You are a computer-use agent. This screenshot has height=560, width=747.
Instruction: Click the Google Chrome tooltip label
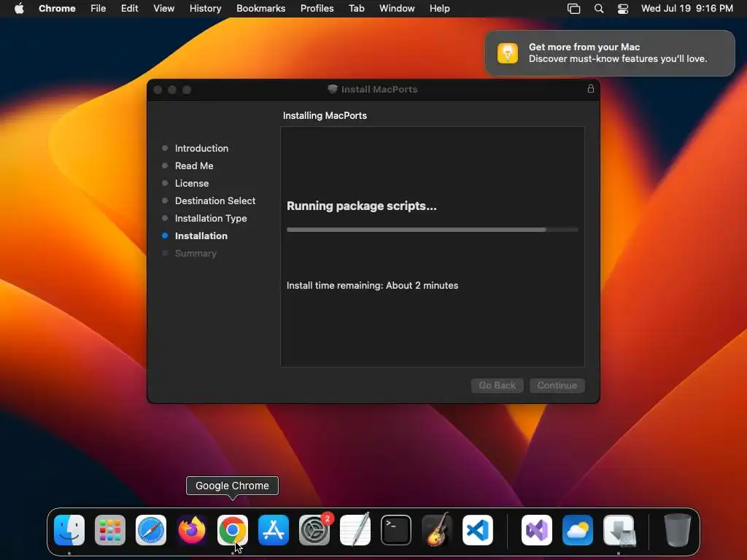tap(232, 486)
